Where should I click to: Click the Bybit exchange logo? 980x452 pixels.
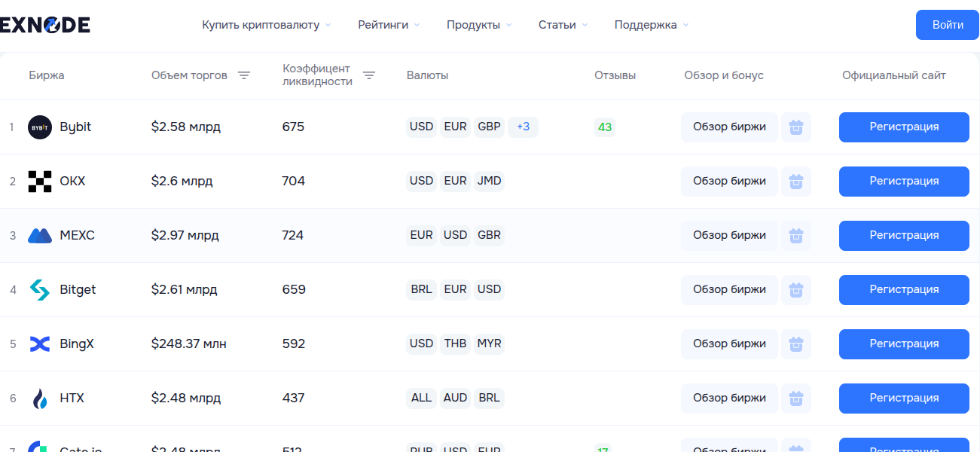pos(40,127)
